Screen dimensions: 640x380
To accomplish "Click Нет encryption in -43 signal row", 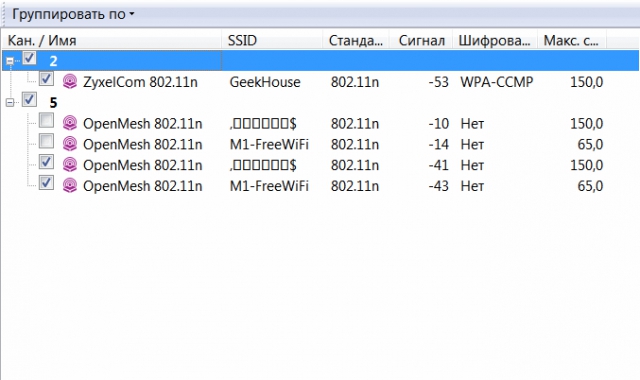I will [472, 186].
